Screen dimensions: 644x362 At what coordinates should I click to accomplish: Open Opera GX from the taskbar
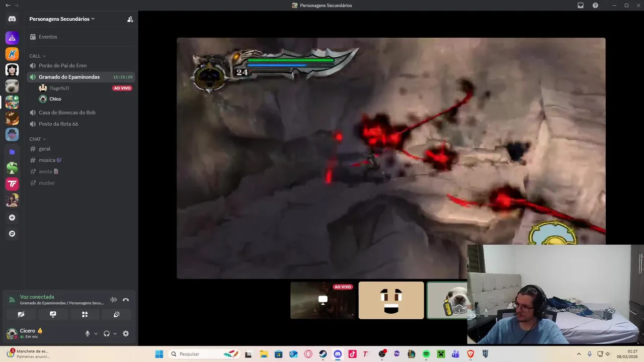point(308,354)
